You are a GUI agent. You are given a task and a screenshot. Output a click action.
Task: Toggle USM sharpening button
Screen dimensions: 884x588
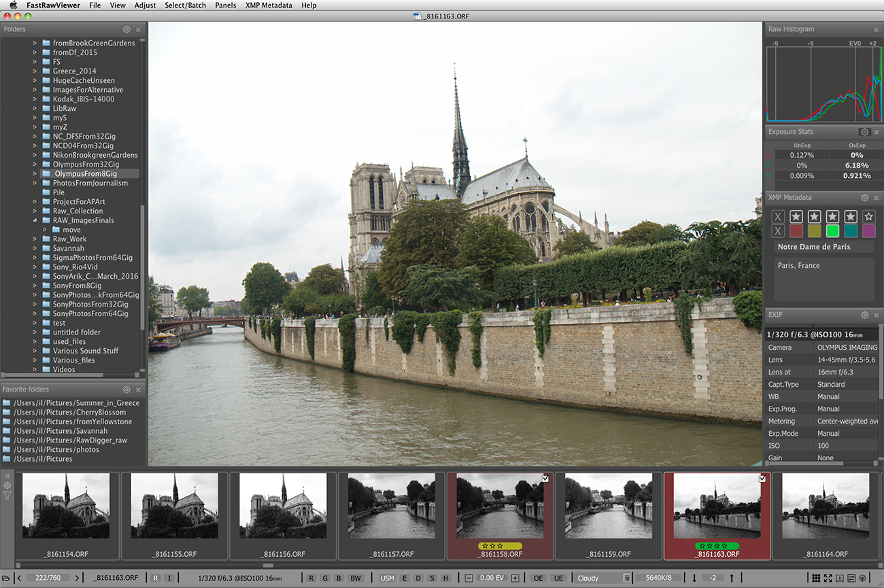(x=387, y=578)
